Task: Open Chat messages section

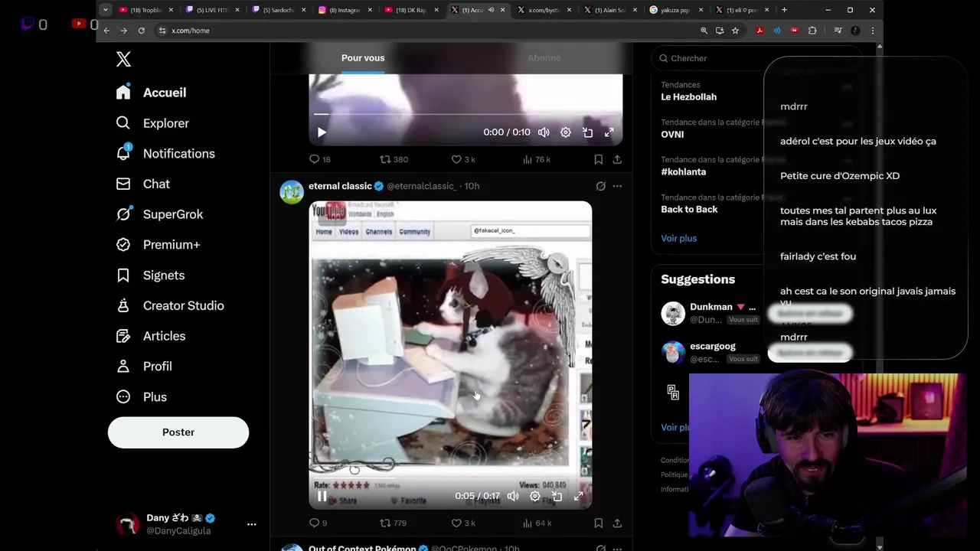Action: 142,184
